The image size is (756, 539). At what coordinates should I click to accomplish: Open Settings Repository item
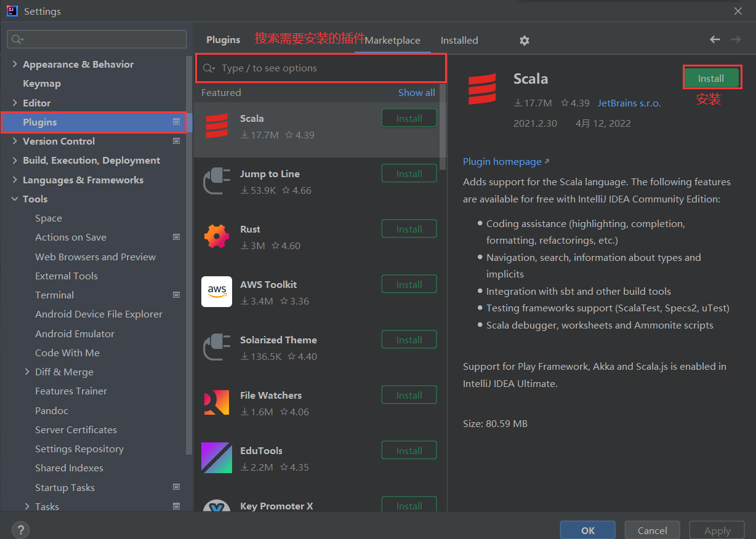click(79, 449)
